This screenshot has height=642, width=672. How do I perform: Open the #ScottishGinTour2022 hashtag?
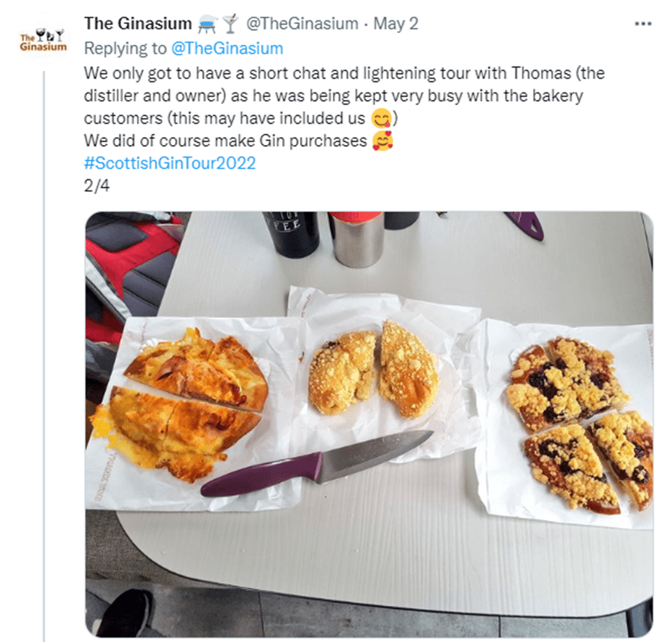tap(170, 164)
